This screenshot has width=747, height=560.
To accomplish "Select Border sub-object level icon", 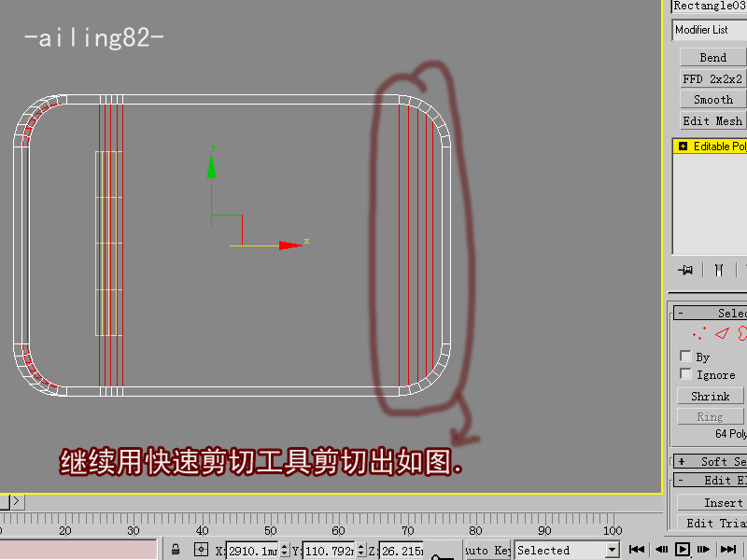I will coord(741,333).
